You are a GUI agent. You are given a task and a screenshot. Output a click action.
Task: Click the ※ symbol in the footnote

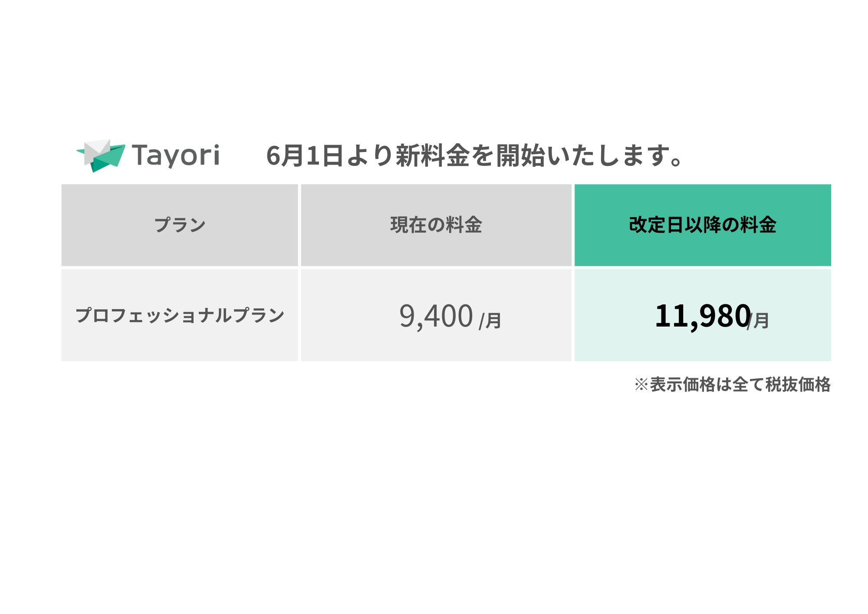[641, 385]
